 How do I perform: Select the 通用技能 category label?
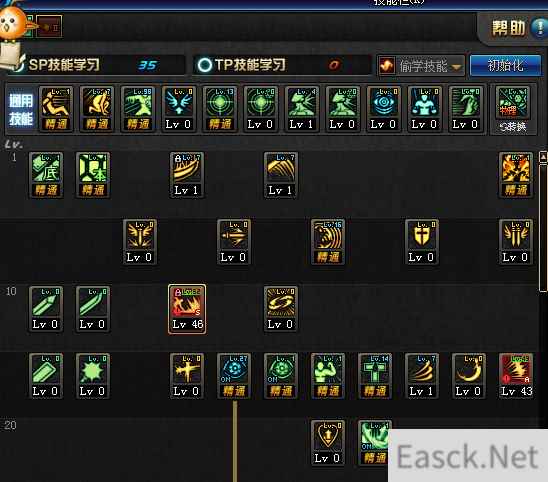click(21, 110)
